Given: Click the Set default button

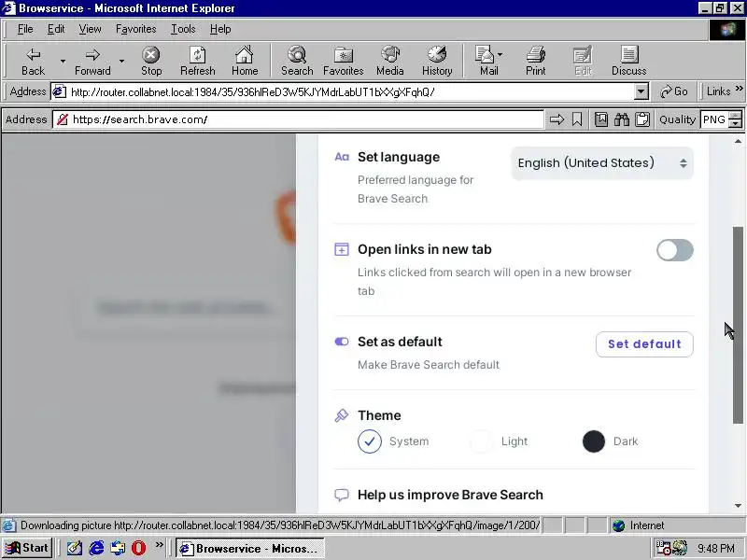Looking at the screenshot, I should click(x=644, y=343).
